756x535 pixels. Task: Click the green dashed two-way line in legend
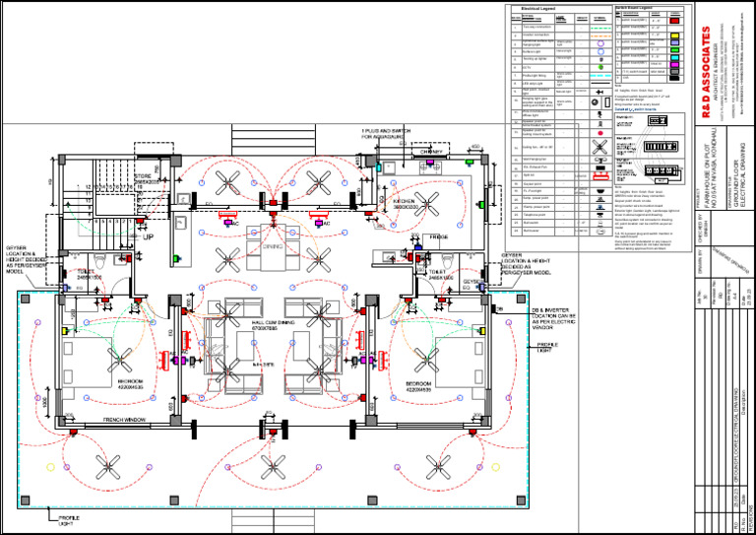click(x=600, y=28)
